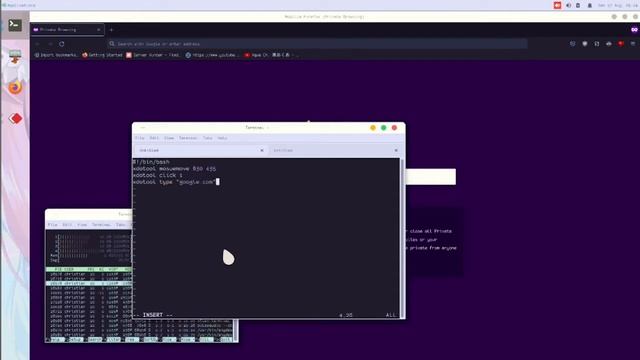This screenshot has height=360, width=640.
Task: Click the '#!/bin/bash' line
Action: coord(151,162)
